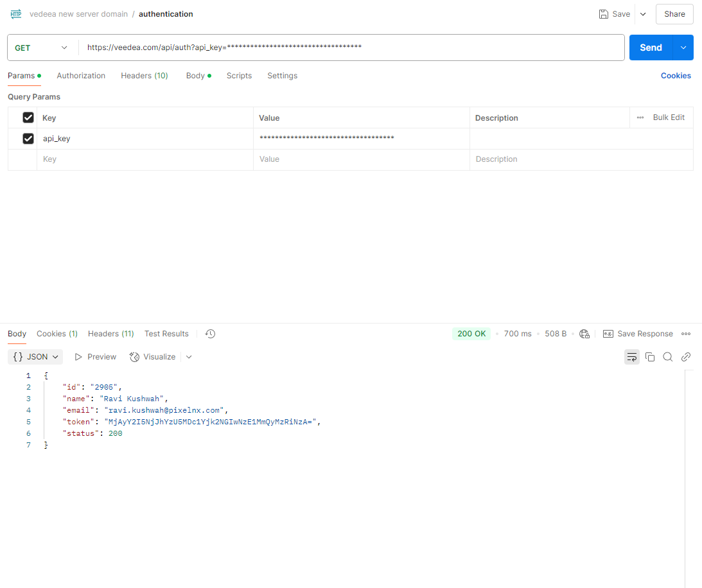702x588 pixels.
Task: Send the GET request
Action: point(651,48)
